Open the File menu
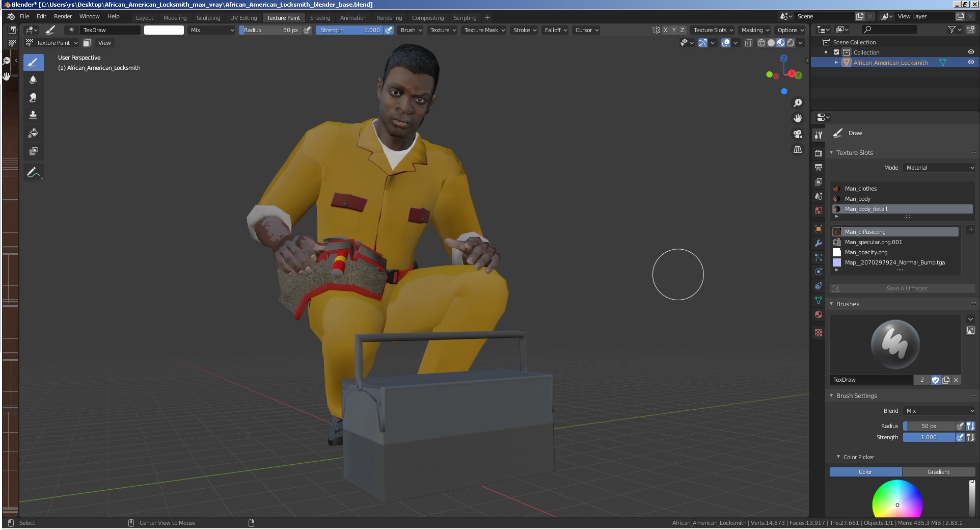This screenshot has width=980, height=530. (24, 16)
